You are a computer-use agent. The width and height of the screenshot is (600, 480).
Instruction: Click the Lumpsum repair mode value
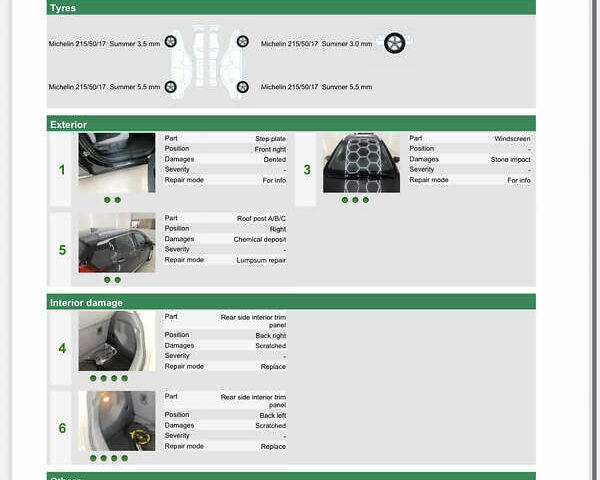tap(261, 260)
